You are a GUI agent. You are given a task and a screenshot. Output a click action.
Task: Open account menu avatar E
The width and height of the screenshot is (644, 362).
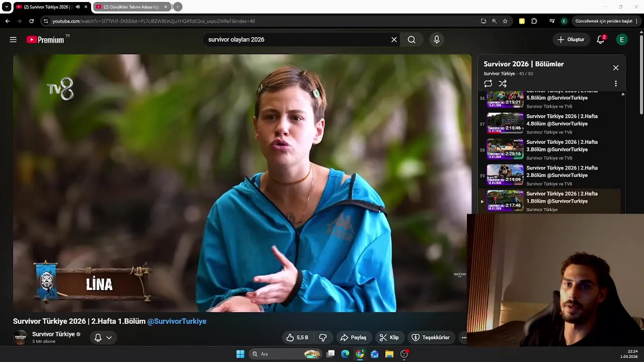point(622,40)
